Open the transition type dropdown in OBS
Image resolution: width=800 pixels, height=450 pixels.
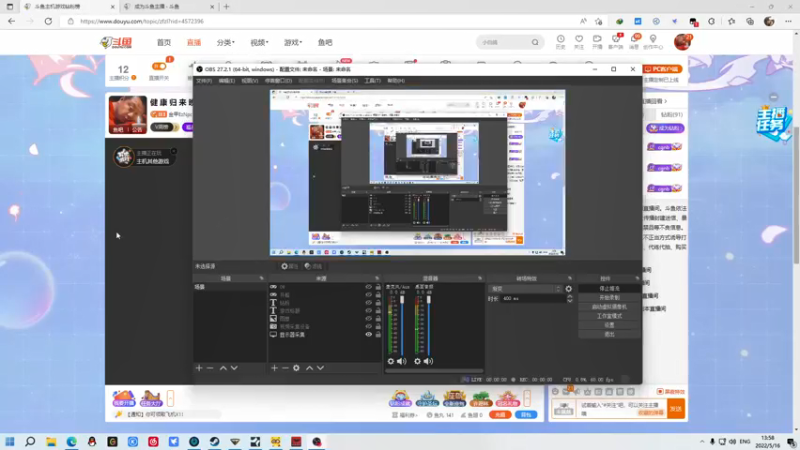(x=525, y=289)
